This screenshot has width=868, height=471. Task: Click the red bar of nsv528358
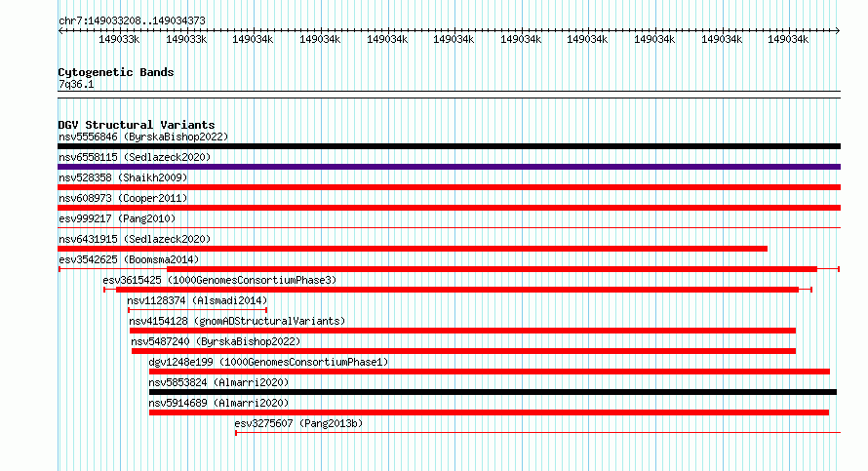[449, 187]
